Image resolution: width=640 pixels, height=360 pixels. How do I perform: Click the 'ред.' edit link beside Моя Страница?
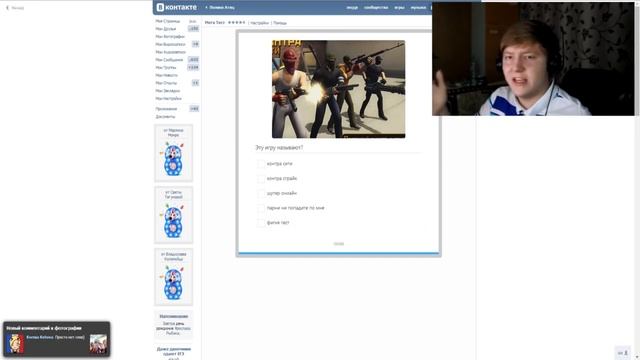point(193,21)
